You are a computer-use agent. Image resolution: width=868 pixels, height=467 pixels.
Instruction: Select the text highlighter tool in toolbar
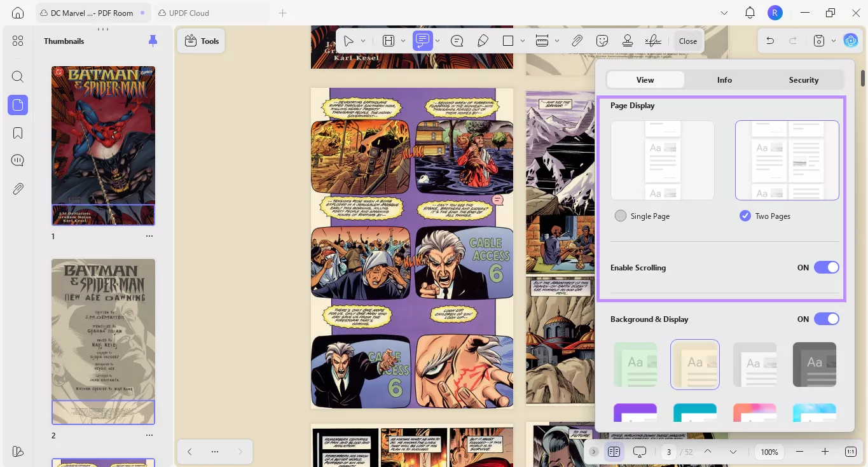[389, 41]
